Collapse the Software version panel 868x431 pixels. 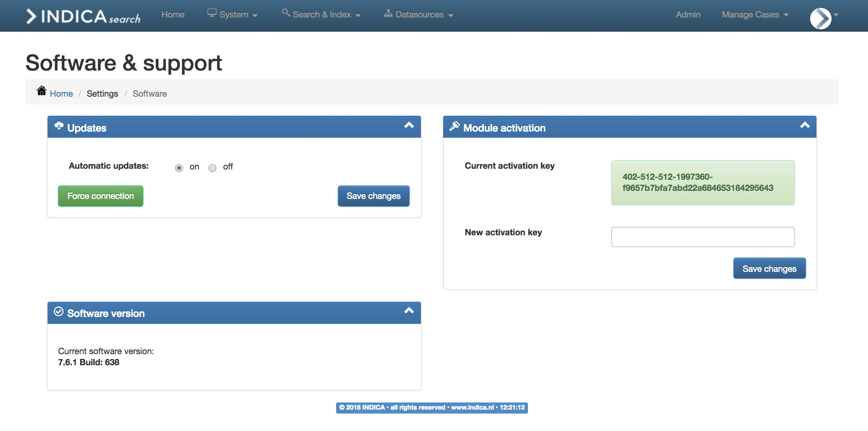[x=409, y=311]
